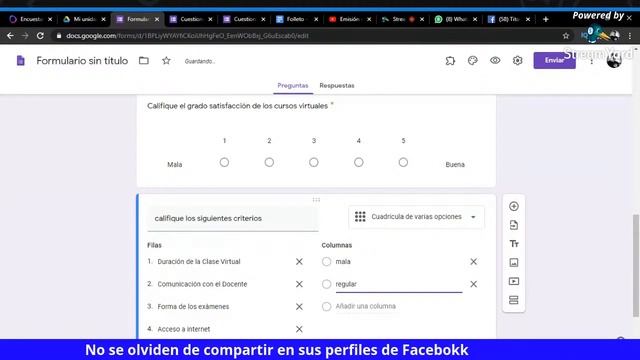Click the import questions icon
This screenshot has width=640, height=360.
click(513, 225)
